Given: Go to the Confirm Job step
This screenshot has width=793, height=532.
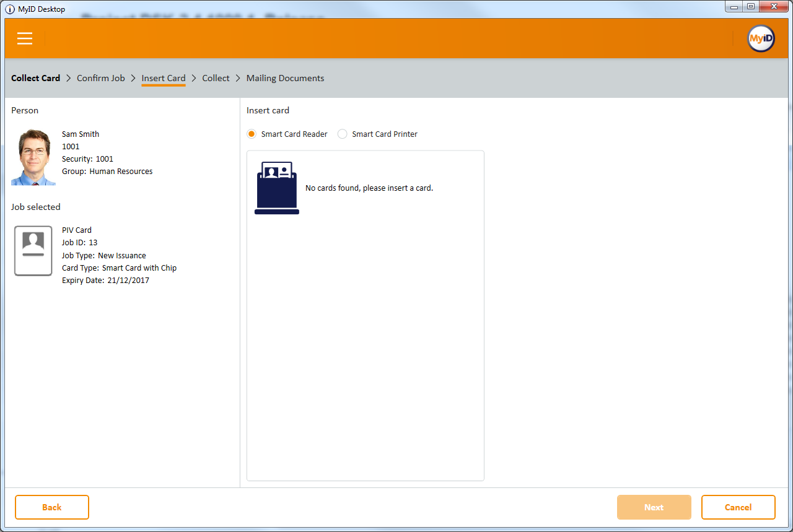Looking at the screenshot, I should pos(100,78).
